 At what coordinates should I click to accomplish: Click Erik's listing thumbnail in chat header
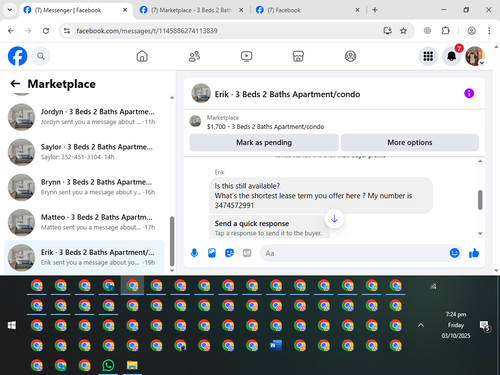coord(201,93)
